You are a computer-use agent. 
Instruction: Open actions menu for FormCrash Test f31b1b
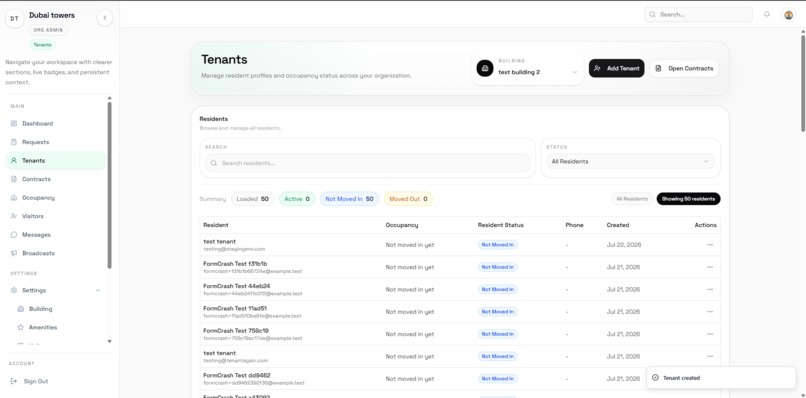(x=710, y=267)
